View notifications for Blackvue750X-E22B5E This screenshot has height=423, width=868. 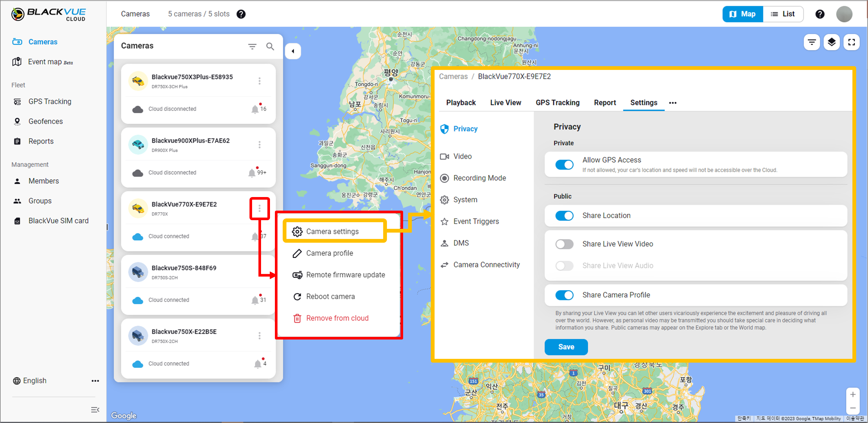[x=260, y=363]
